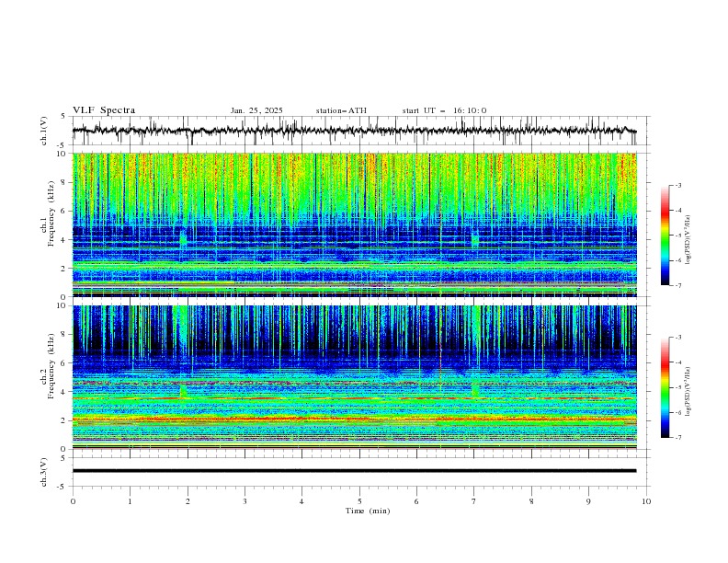Click time axis tick label "1"
This screenshot has height=563, width=728.
[130, 501]
